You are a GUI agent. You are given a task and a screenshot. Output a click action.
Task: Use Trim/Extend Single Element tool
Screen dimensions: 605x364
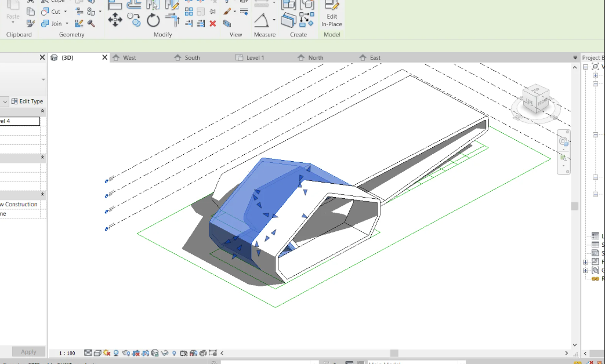tap(189, 24)
